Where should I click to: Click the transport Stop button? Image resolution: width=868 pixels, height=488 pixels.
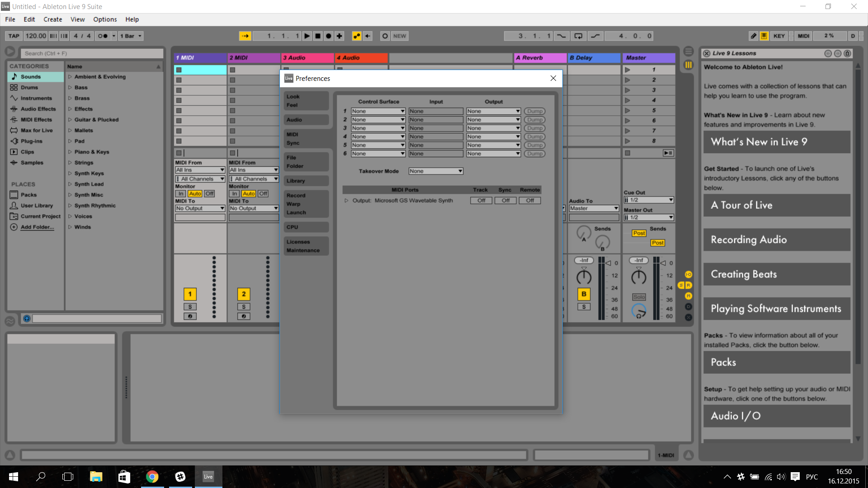click(318, 36)
